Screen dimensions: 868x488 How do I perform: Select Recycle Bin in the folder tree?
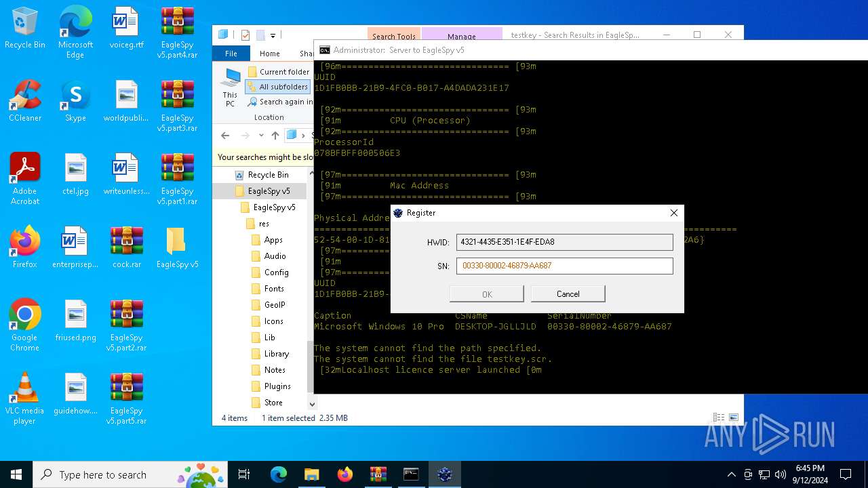[268, 175]
